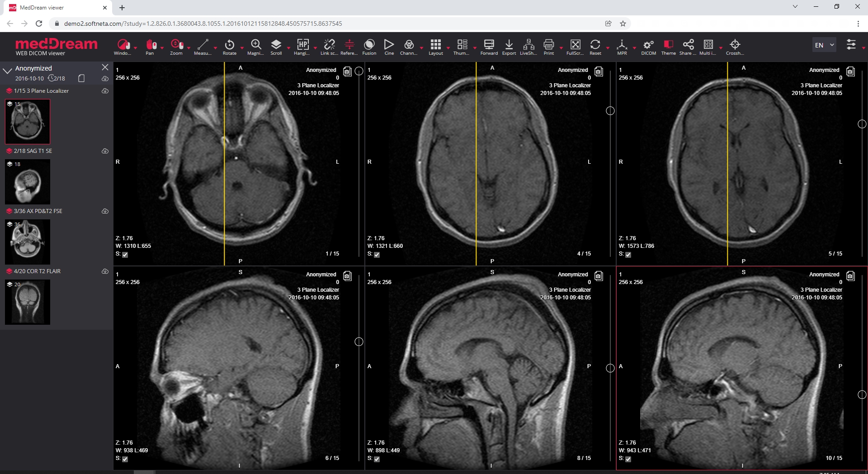868x474 pixels.
Task: Collapse the Anonymized study expander
Action: coord(7,71)
